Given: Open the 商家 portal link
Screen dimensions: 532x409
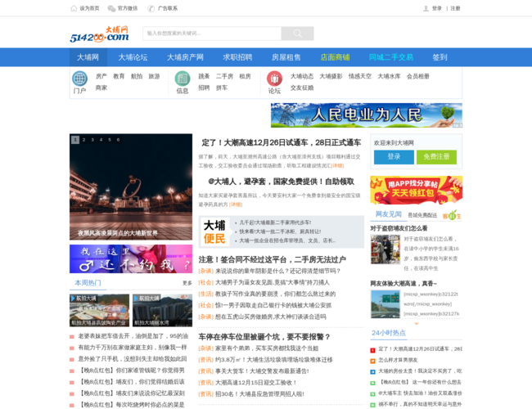Looking at the screenshot, I should pyautogui.click(x=101, y=88).
